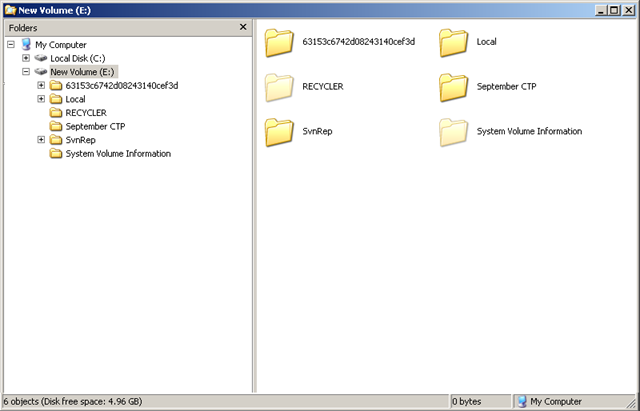The height and width of the screenshot is (411, 640).
Task: Select September CTP label in folder tree
Action: pos(96,127)
